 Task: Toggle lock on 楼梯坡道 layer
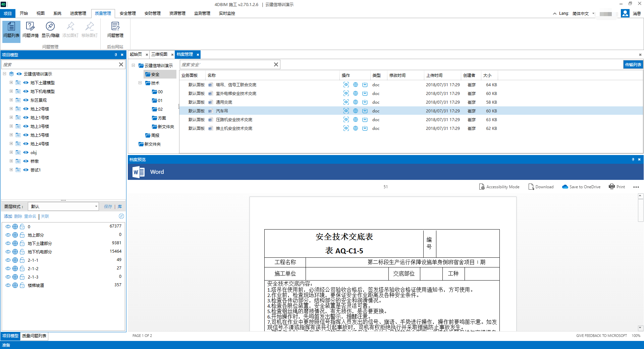[x=22, y=286]
